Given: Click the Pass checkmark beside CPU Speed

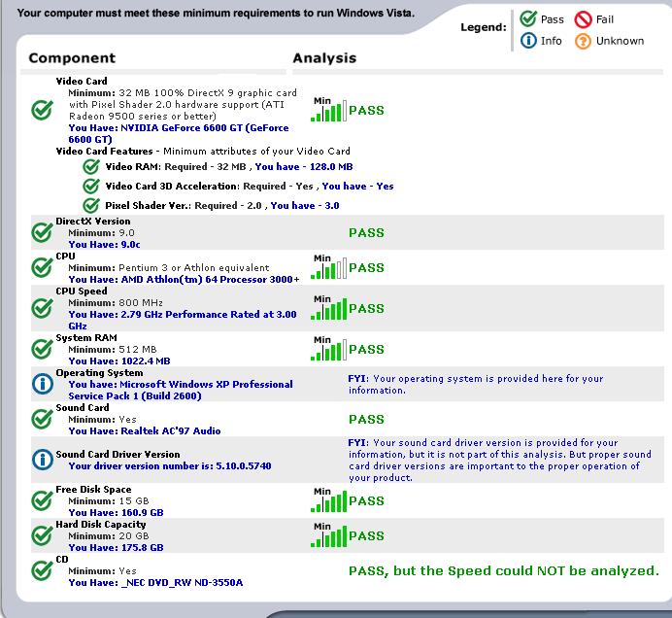Looking at the screenshot, I should tap(42, 308).
